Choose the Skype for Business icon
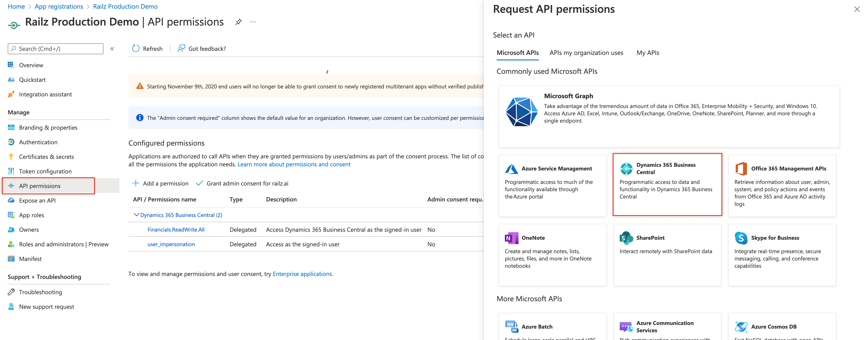Screen dimensions: 868x340 [x=741, y=238]
